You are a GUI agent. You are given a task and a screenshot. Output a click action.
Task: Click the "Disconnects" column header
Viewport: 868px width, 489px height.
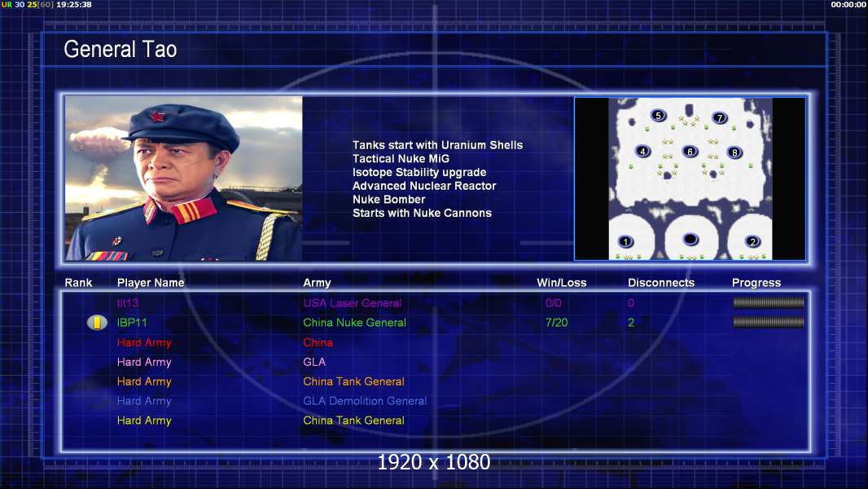click(x=661, y=283)
